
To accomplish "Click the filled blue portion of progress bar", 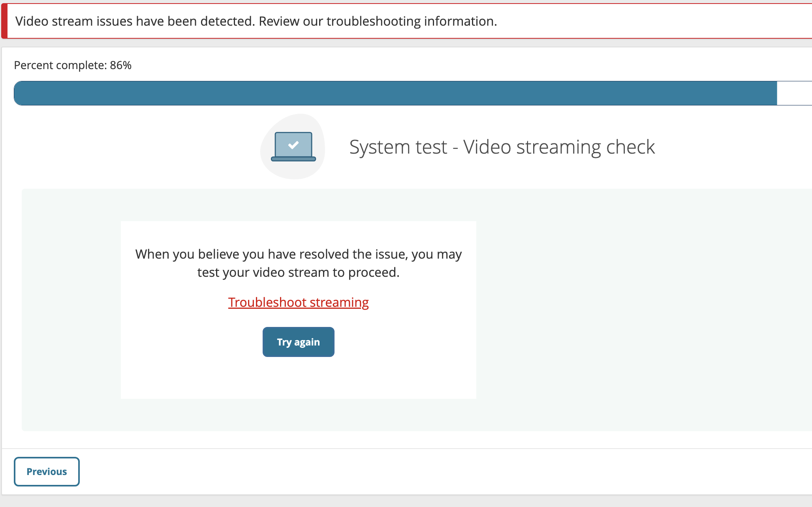I will coord(395,93).
